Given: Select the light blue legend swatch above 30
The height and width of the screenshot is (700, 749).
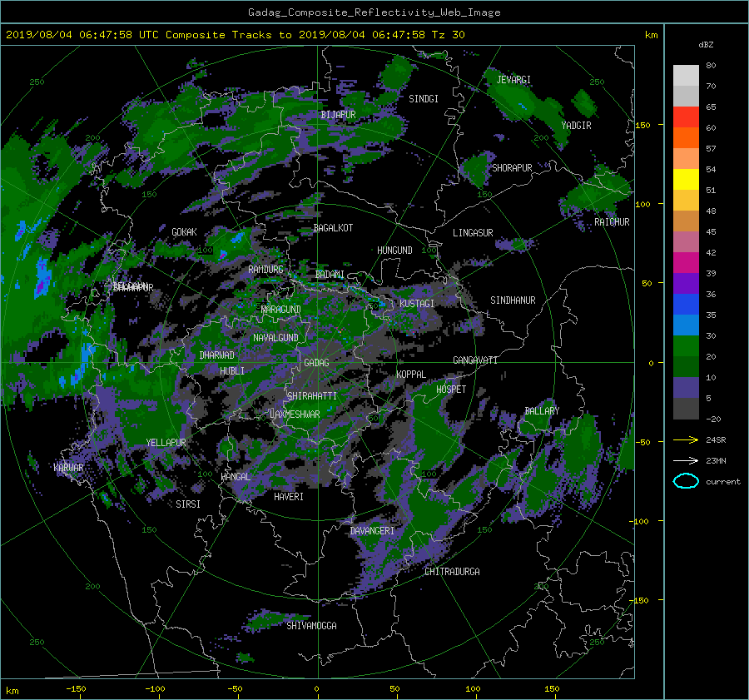Looking at the screenshot, I should pos(686,325).
